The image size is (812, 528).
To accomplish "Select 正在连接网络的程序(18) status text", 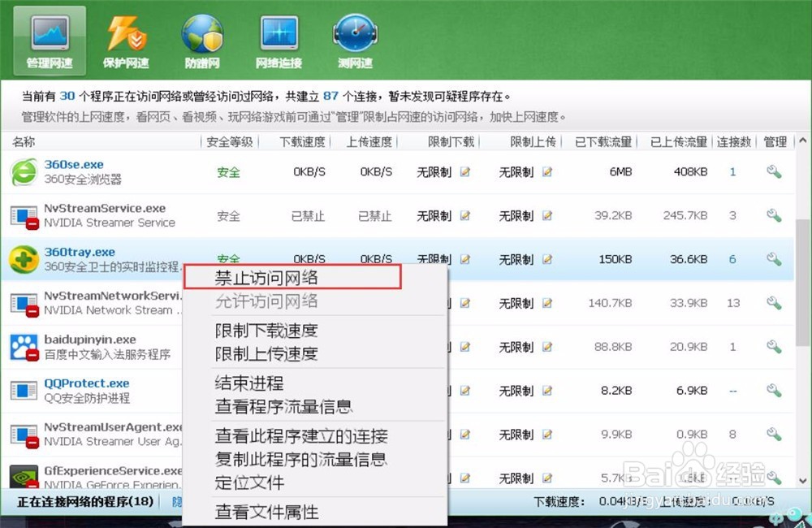I will coord(85,501).
